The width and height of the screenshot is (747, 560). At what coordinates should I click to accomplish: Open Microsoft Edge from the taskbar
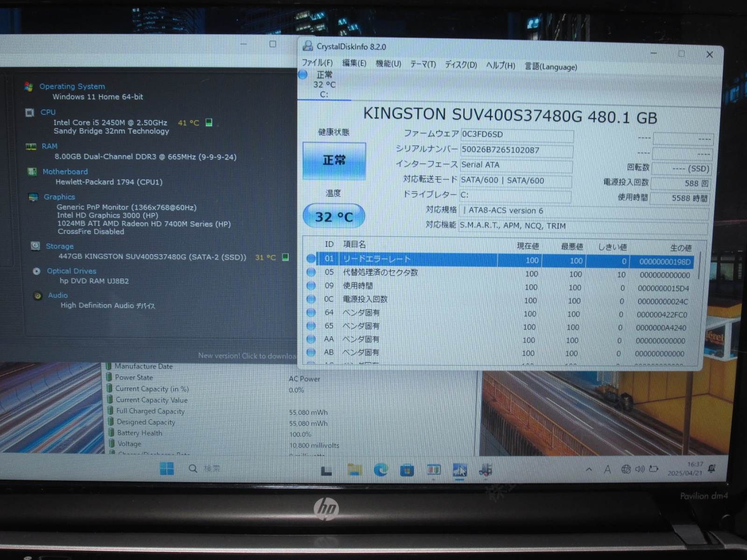coord(381,470)
